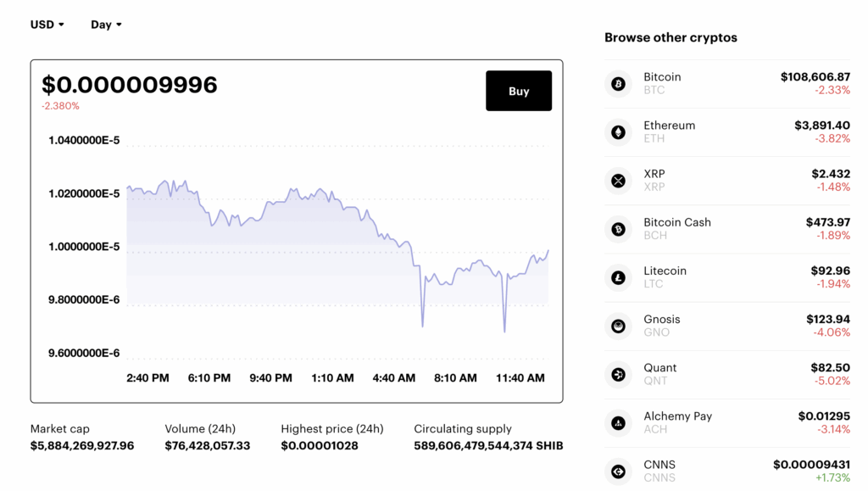Click the Ethereum diamond icon

pos(618,132)
